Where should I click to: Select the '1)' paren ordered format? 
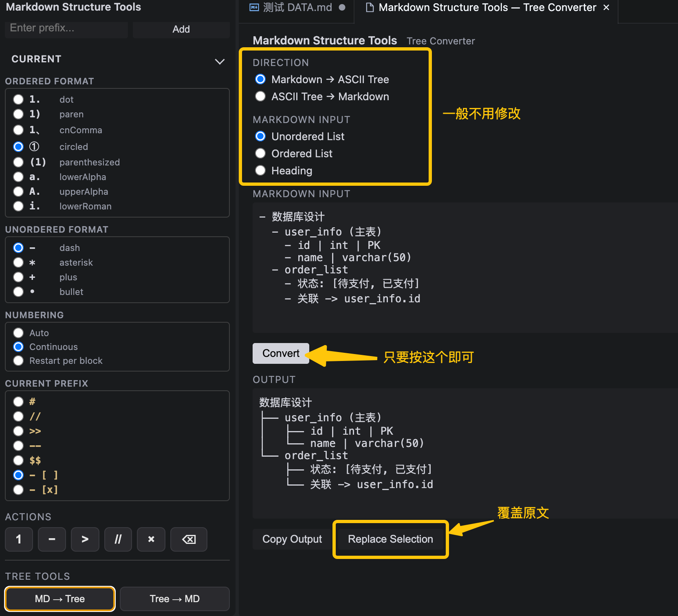coord(18,114)
